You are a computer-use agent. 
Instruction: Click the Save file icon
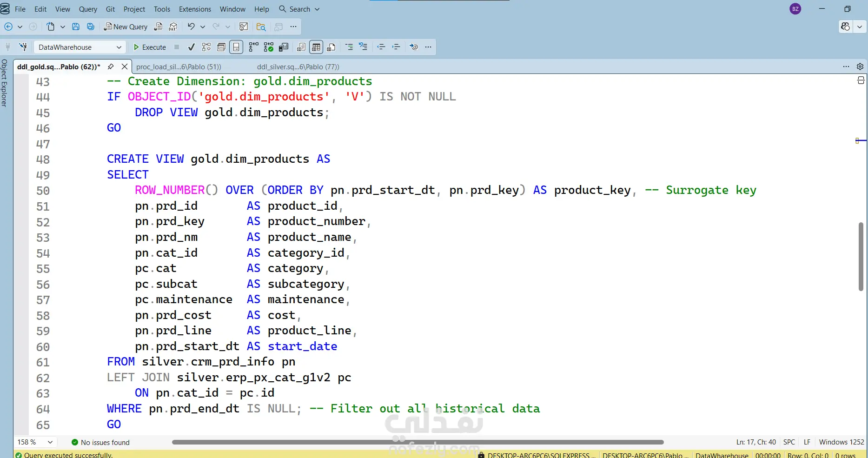pyautogui.click(x=76, y=27)
